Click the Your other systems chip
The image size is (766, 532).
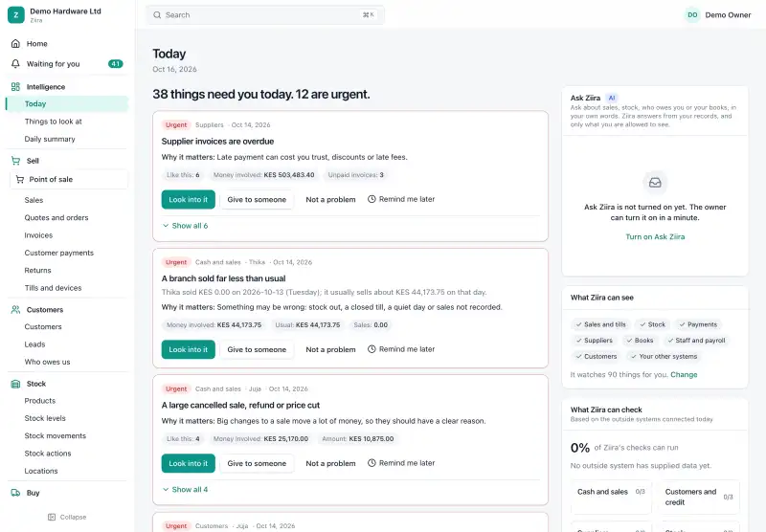click(x=664, y=356)
